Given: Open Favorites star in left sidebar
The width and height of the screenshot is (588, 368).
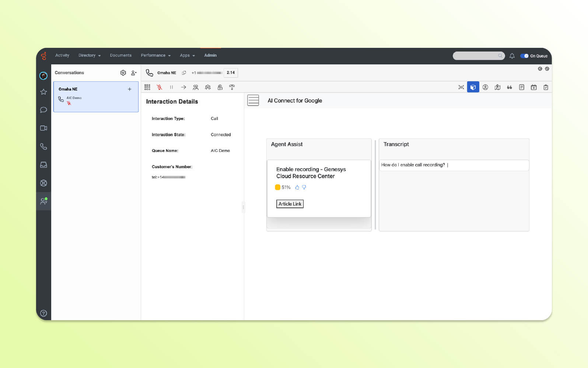Looking at the screenshot, I should pos(43,92).
